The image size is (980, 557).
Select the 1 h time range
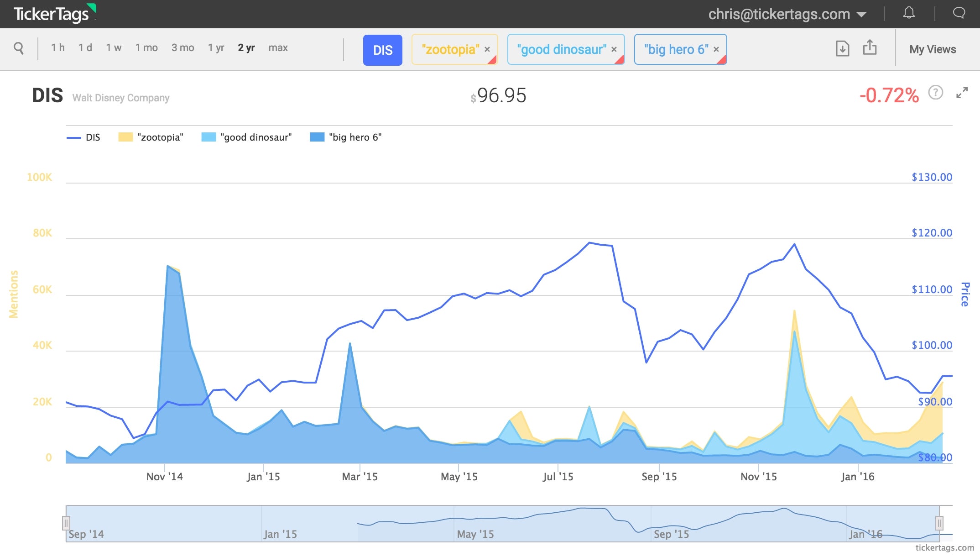(x=58, y=48)
